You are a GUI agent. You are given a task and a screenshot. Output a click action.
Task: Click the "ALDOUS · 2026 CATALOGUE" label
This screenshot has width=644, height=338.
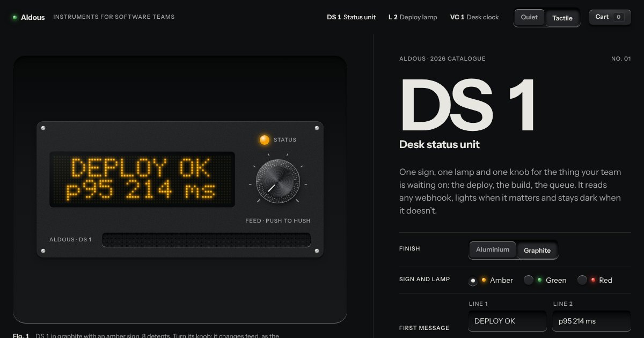442,58
